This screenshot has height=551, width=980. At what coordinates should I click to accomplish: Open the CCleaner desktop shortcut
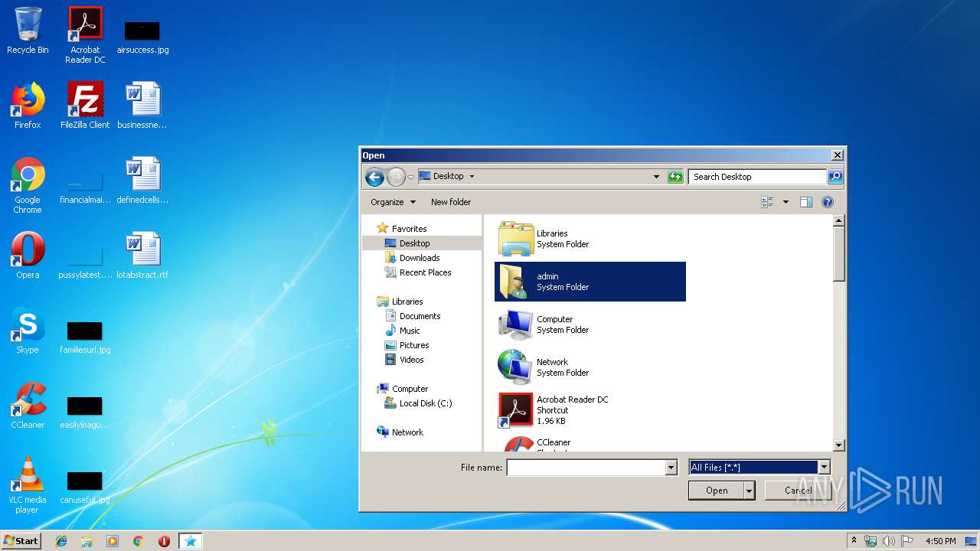point(28,406)
